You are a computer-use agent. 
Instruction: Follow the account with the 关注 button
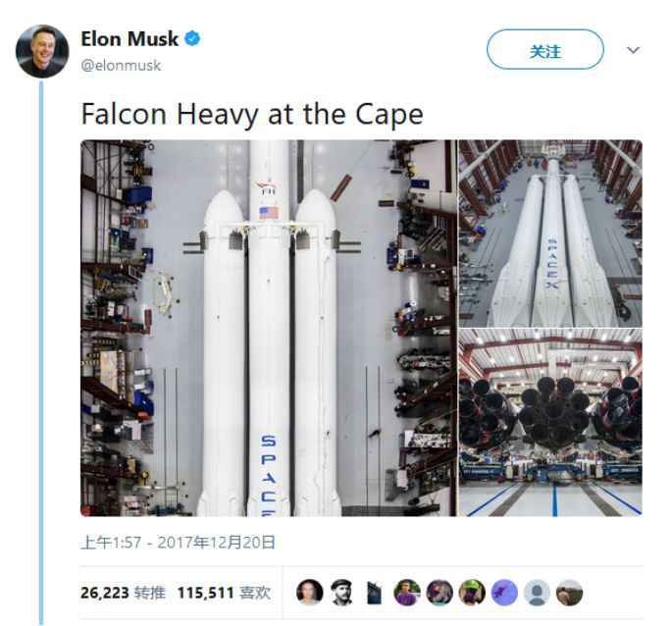[544, 50]
